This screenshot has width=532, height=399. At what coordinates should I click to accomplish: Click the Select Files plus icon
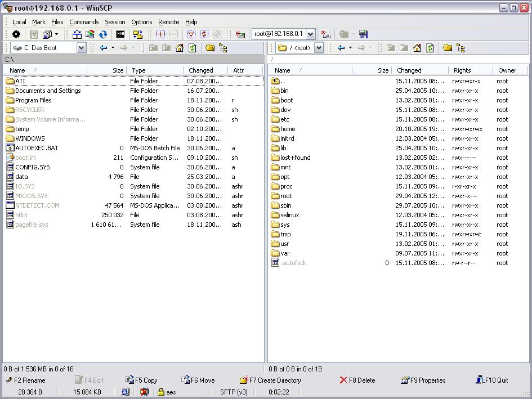pyautogui.click(x=160, y=34)
